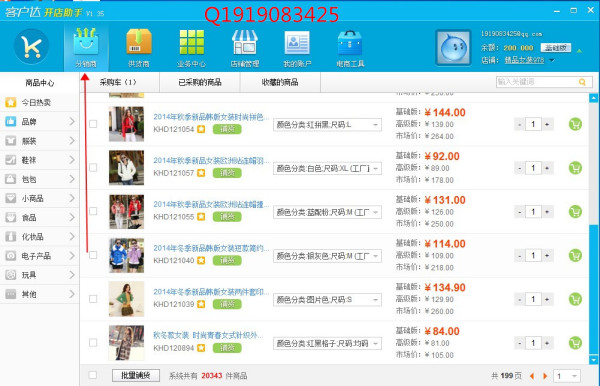
Task: Click 铺货 button for KHD121054
Action: (x=227, y=129)
